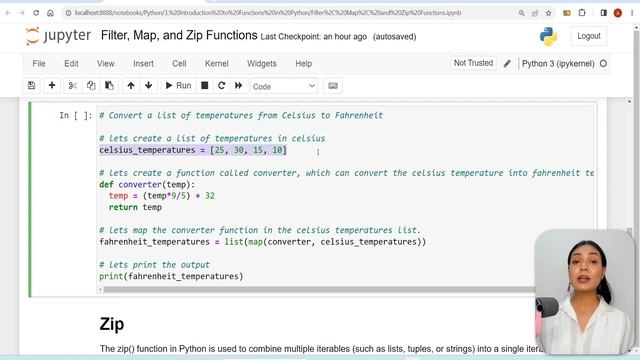Move selected cell up with arrow icon

pos(131,86)
